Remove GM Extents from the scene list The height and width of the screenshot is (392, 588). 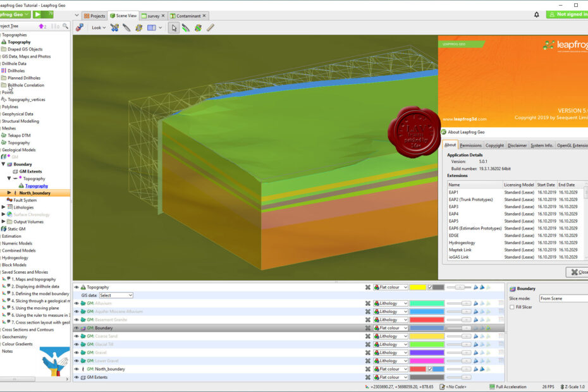pyautogui.click(x=368, y=377)
